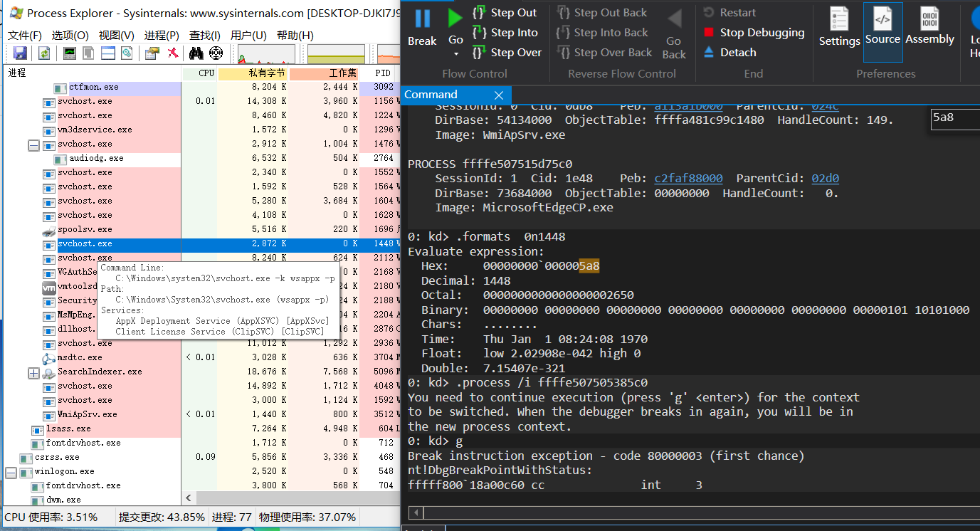Click red Kill Process icon
Screen dimensions: 980x531
(x=173, y=53)
